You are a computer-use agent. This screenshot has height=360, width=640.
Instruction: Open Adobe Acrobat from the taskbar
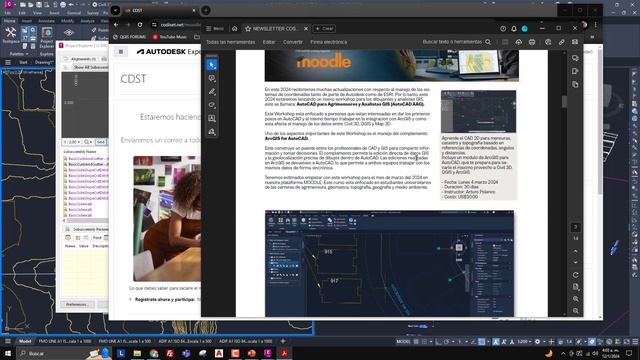coord(284,353)
